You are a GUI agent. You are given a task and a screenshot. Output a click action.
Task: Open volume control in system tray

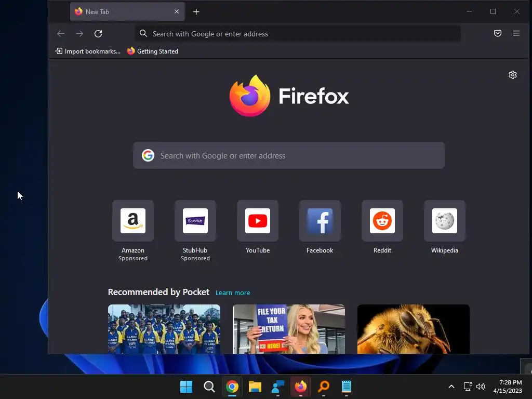point(481,387)
